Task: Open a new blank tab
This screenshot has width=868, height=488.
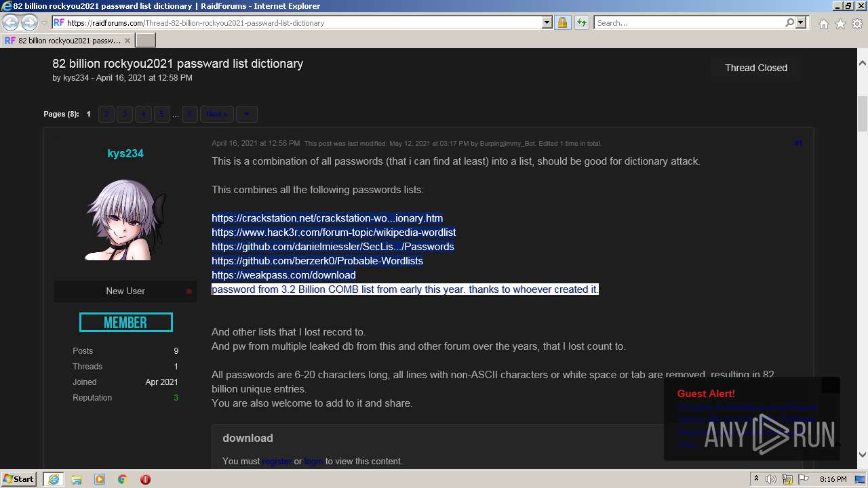Action: click(146, 40)
